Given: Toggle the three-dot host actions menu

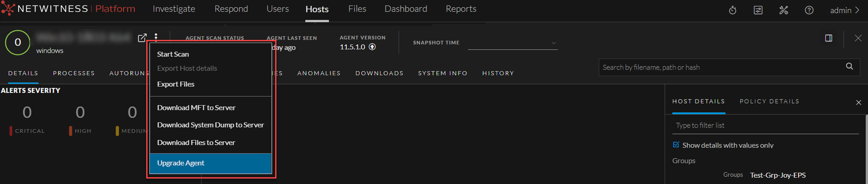Looking at the screenshot, I should click(x=156, y=37).
